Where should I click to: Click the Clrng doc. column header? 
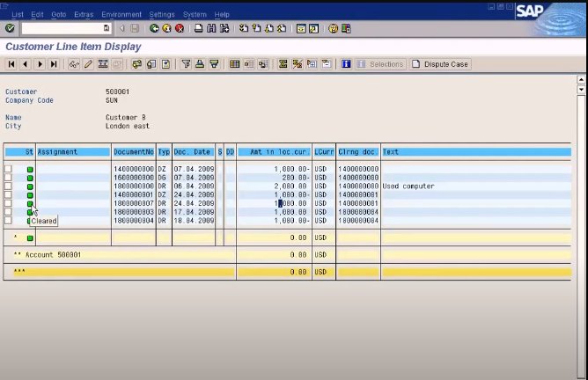358,152
